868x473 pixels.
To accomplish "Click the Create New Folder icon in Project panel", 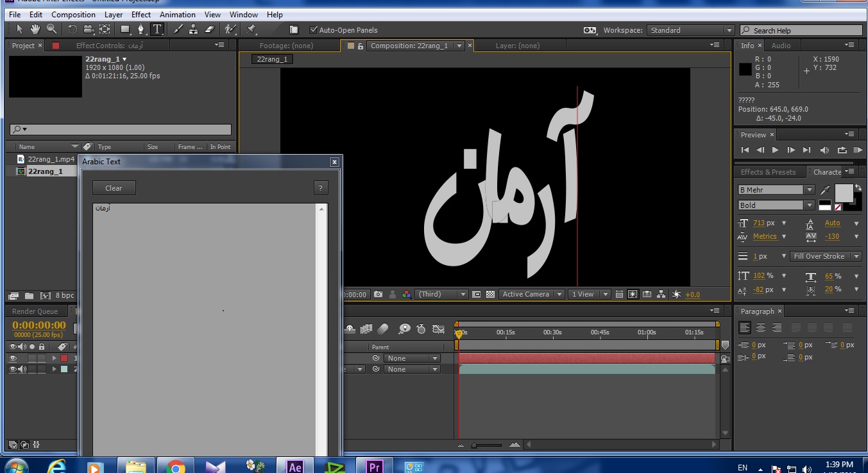I will 30,296.
